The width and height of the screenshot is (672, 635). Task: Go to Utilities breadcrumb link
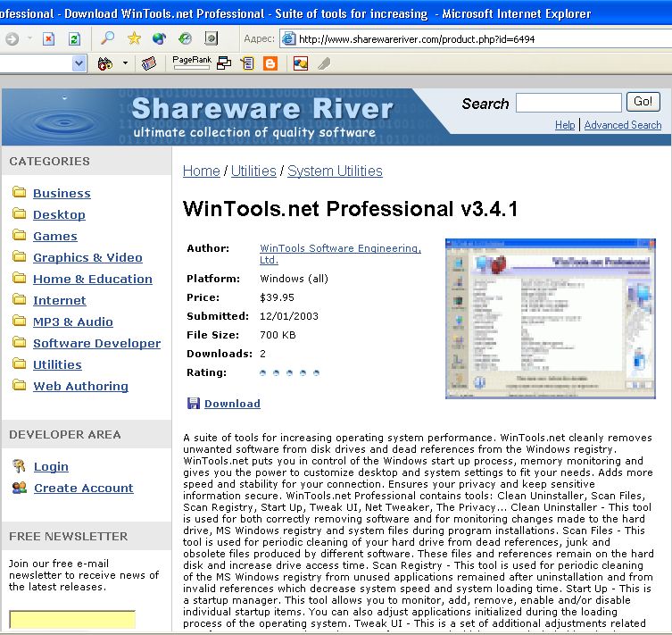(x=253, y=171)
